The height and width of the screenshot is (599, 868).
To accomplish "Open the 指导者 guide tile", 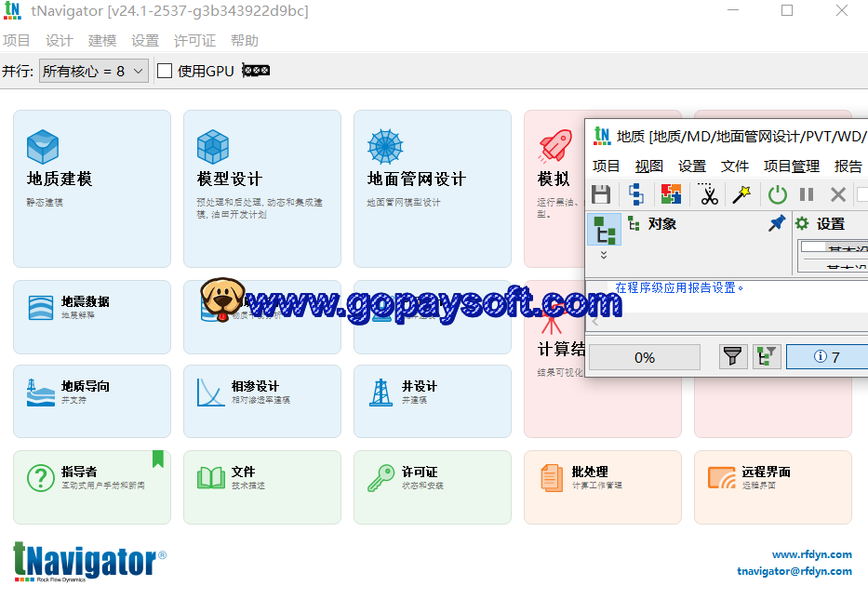I will [x=92, y=487].
